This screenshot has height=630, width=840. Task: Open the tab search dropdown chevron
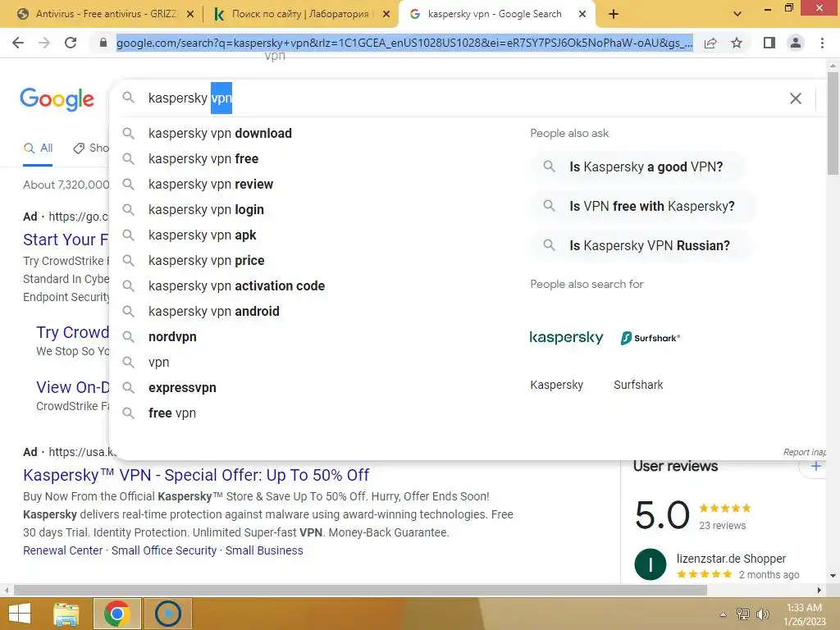pyautogui.click(x=737, y=14)
